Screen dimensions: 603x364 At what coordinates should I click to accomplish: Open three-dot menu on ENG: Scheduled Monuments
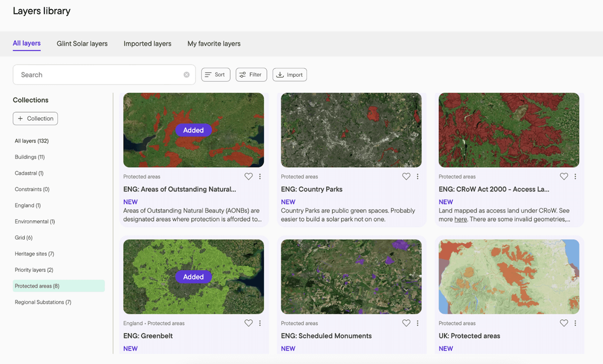[418, 323]
